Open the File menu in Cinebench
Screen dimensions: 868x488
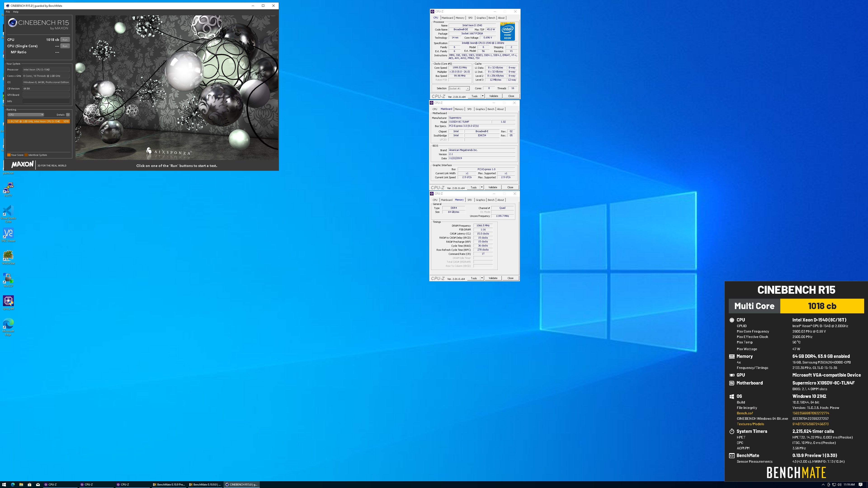tap(8, 12)
